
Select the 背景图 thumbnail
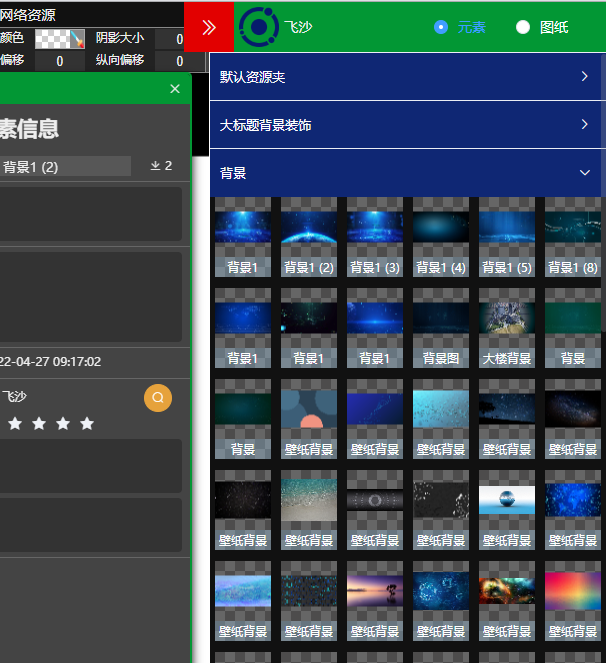tap(441, 328)
